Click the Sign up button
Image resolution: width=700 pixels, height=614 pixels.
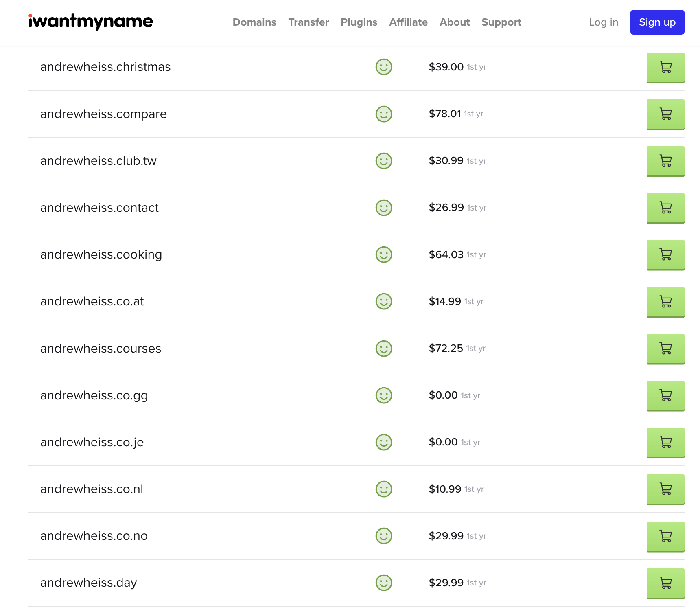pos(657,22)
